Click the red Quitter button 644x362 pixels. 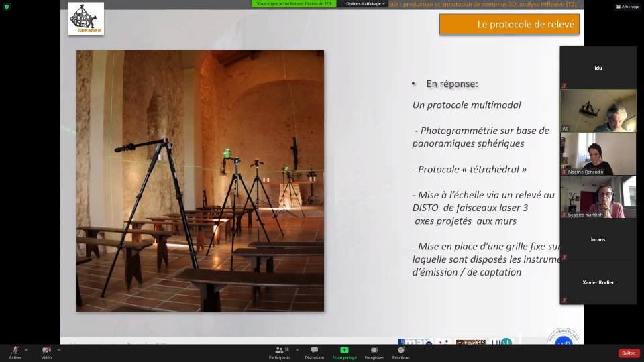tap(629, 353)
